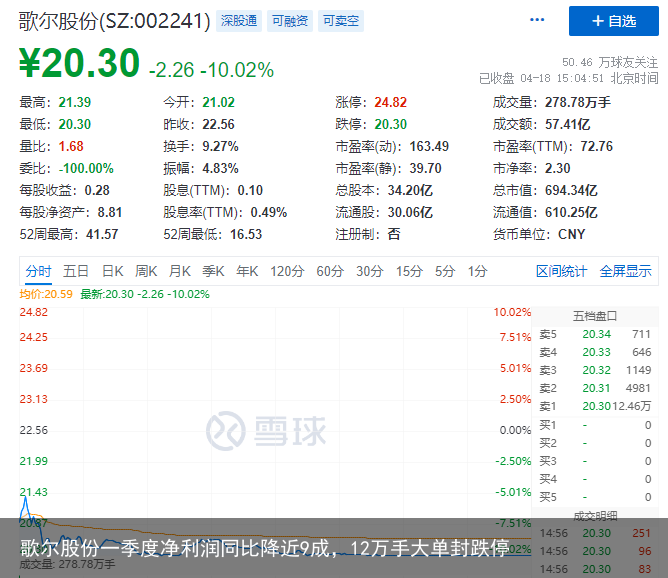Select the 5分 chart tab
668x578 pixels.
(x=445, y=271)
